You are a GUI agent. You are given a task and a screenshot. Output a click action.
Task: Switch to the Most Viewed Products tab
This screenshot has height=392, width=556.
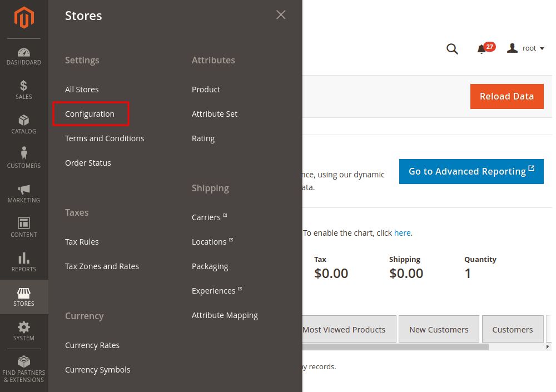tap(344, 329)
